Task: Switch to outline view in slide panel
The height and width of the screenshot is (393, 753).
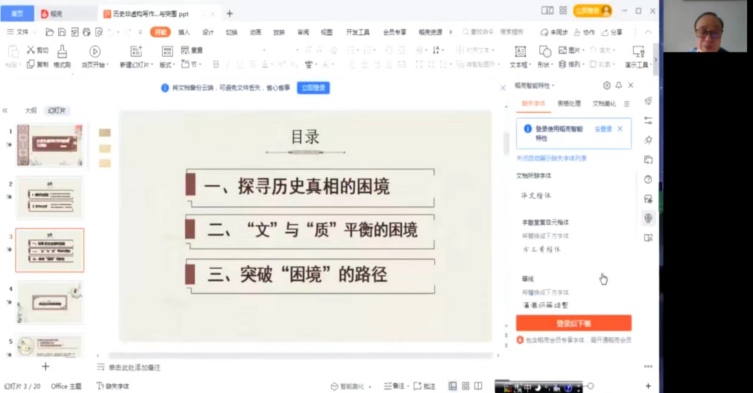Action: click(x=31, y=111)
